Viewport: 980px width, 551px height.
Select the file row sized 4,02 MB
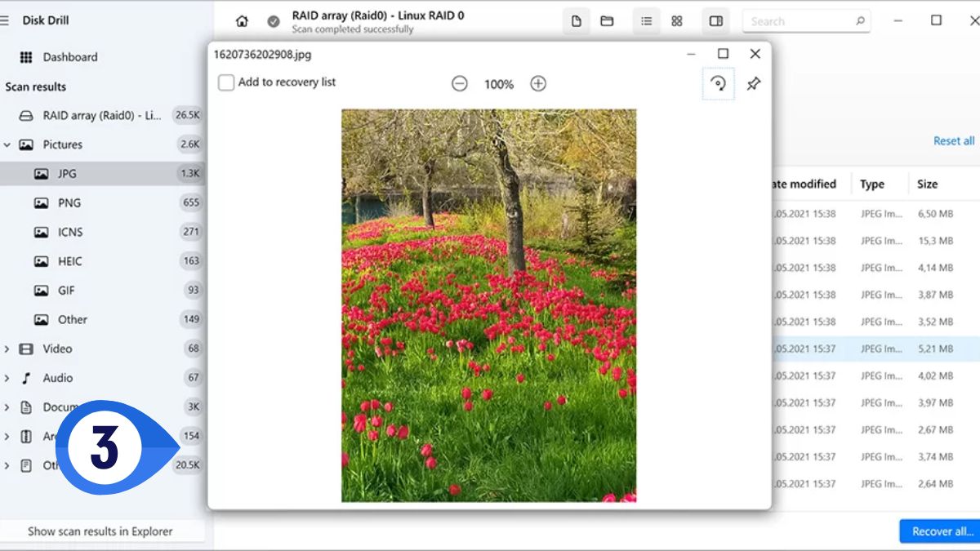[875, 376]
